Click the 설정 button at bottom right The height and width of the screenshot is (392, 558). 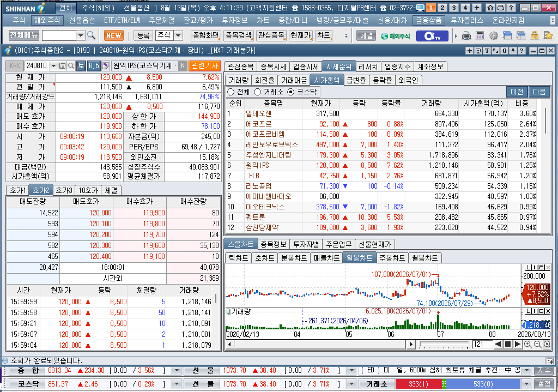coord(544,384)
